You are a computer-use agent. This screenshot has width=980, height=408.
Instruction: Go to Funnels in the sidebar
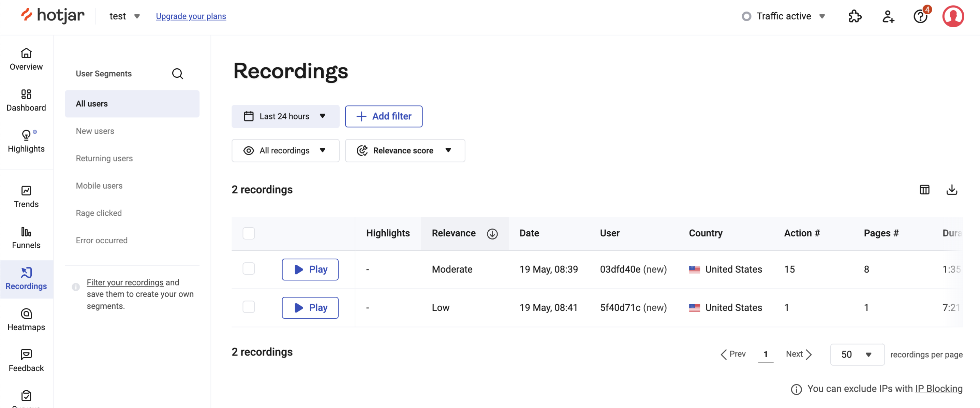point(26,237)
